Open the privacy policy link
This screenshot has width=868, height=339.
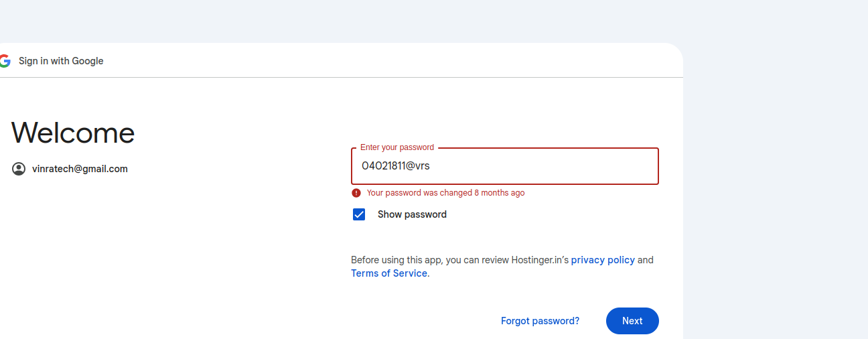[x=603, y=260]
